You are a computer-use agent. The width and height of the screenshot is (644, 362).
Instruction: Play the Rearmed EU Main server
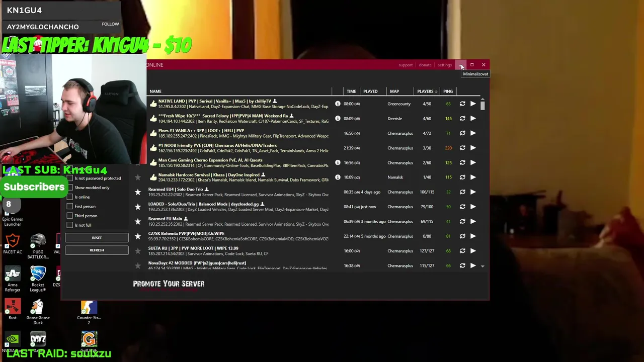pyautogui.click(x=473, y=221)
